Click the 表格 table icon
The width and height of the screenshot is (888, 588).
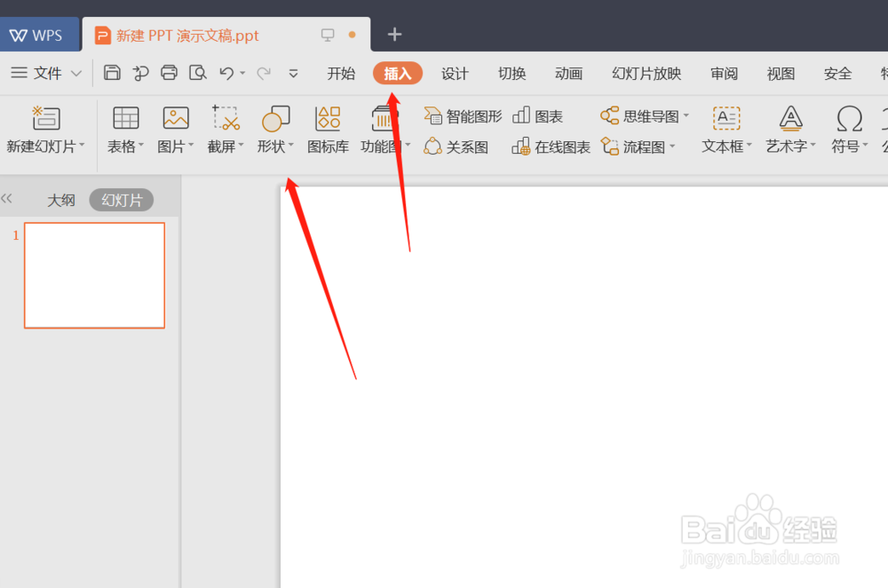126,118
